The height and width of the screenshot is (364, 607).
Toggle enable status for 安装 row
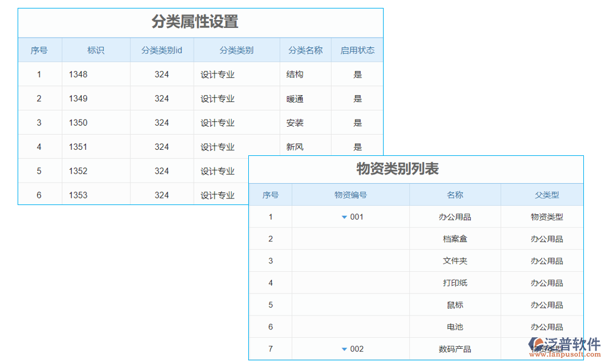358,122
